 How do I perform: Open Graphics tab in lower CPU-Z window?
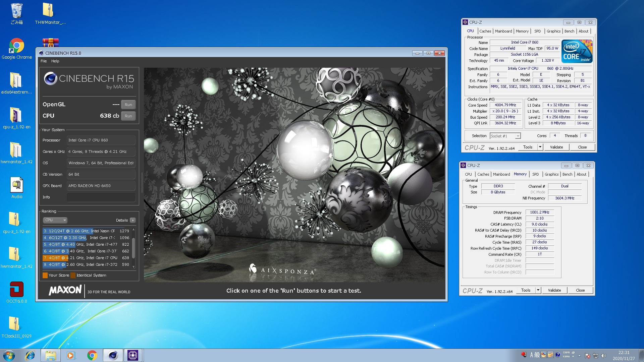(551, 174)
